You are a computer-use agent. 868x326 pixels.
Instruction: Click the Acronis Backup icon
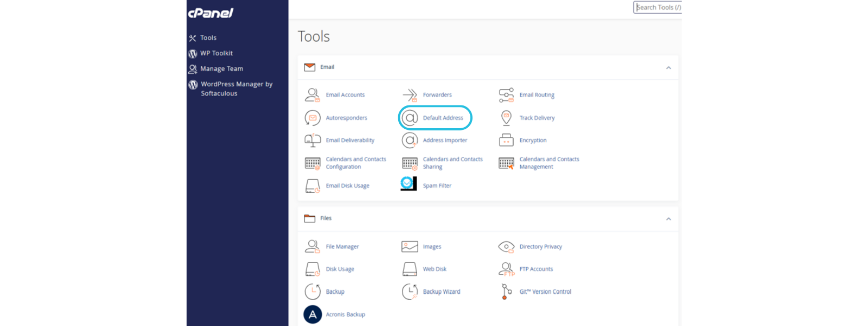[x=312, y=314]
